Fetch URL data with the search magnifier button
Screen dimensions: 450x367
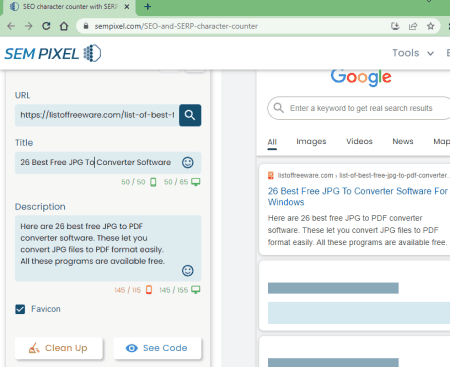pyautogui.click(x=190, y=115)
